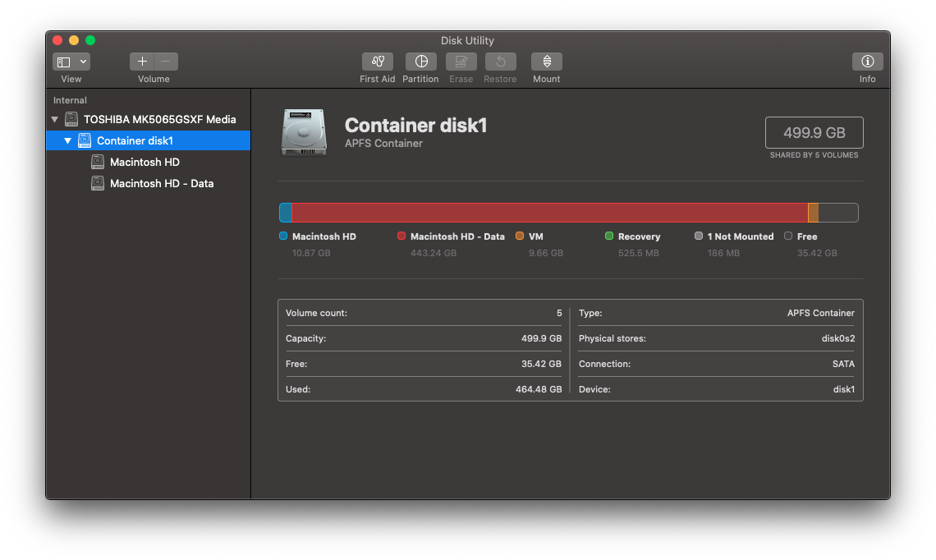Click the Volume count value 5
Viewport: 936px width, 560px height.
pos(559,313)
